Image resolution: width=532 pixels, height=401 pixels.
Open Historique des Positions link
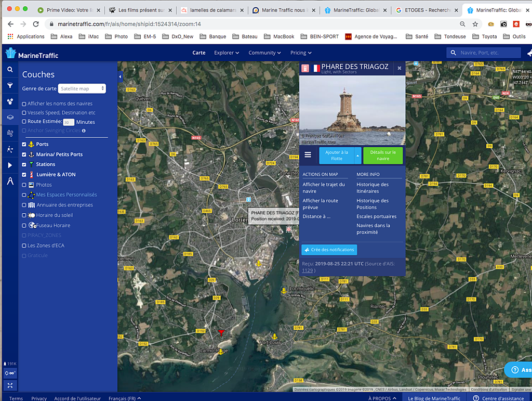(373, 204)
